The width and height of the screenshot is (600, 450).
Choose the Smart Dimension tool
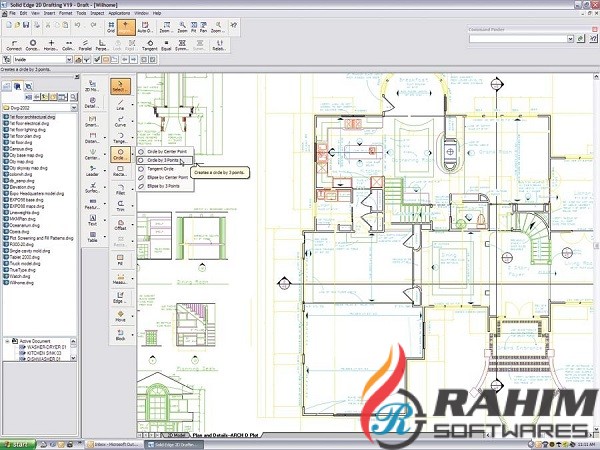[x=92, y=121]
